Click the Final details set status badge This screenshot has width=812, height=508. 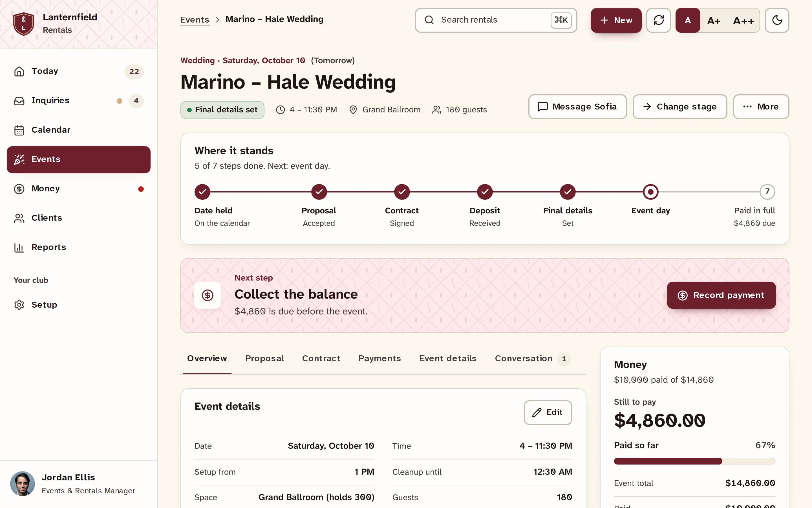(222, 110)
